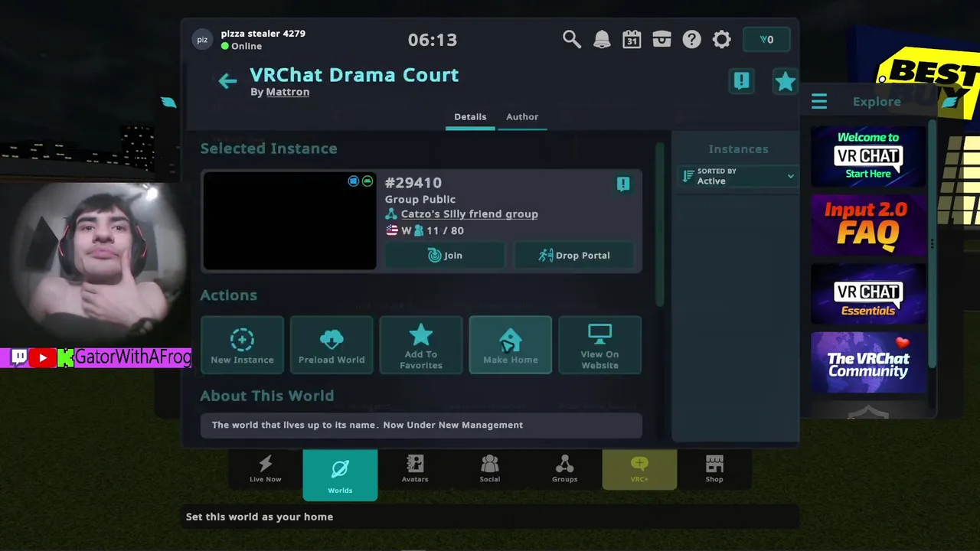Open the VRChat credits balance
This screenshot has width=980, height=551.
click(766, 40)
